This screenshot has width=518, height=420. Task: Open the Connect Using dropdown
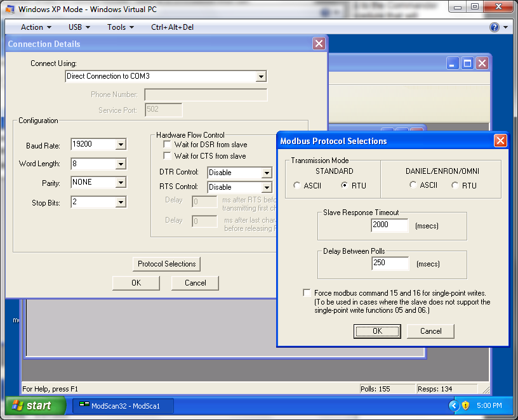[x=260, y=77]
